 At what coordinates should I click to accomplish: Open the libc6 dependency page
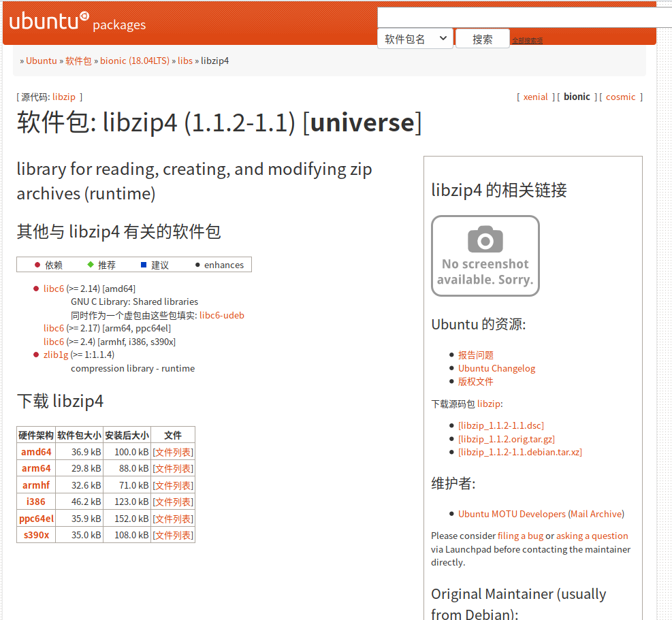click(53, 288)
